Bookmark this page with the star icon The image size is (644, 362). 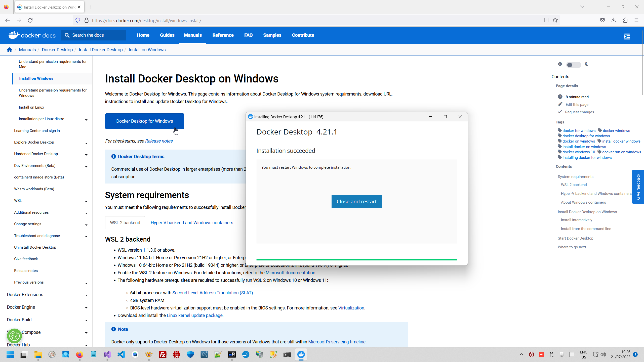click(555, 20)
